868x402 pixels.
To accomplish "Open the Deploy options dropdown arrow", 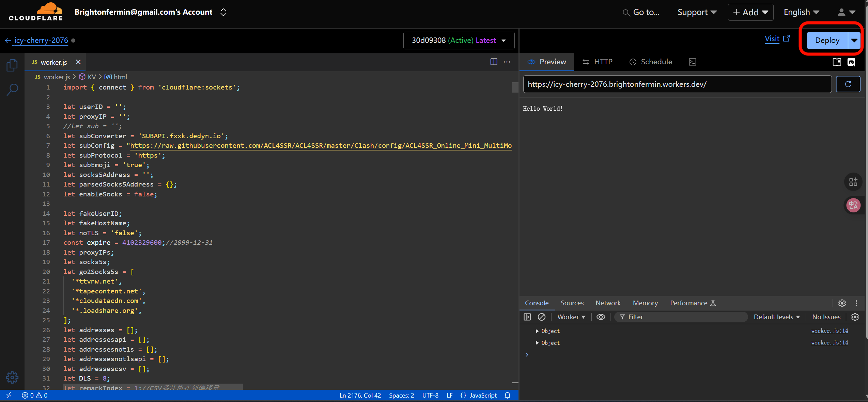I will 854,41.
